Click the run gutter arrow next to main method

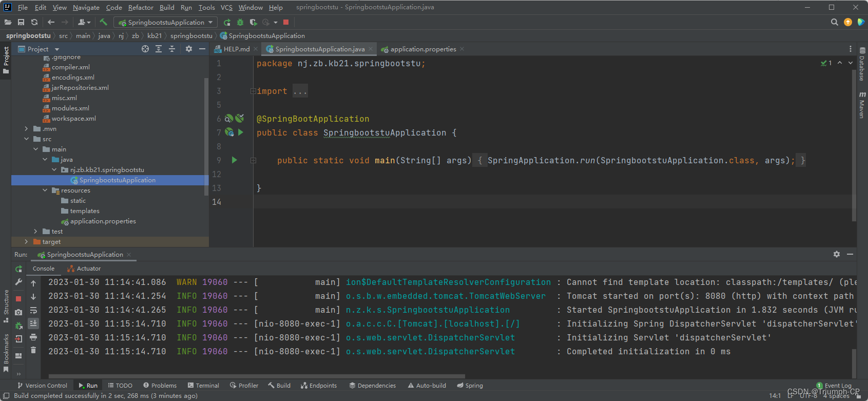coord(235,160)
